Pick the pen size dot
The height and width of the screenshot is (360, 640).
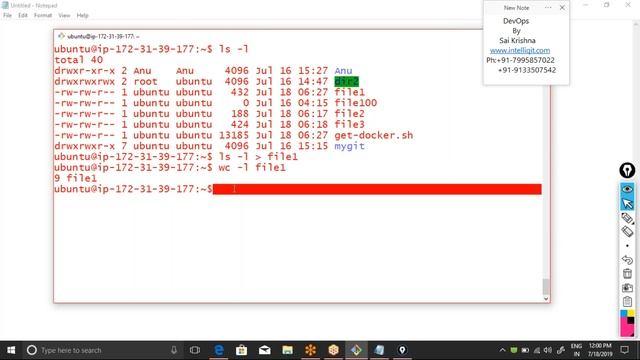point(627,246)
